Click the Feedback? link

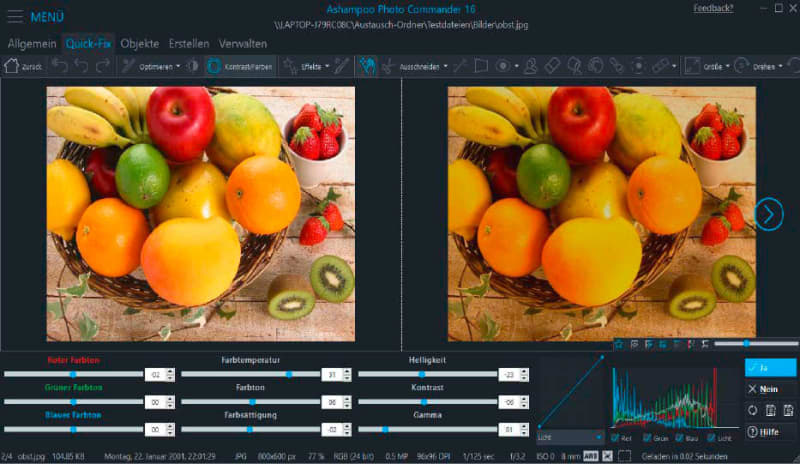tap(713, 8)
